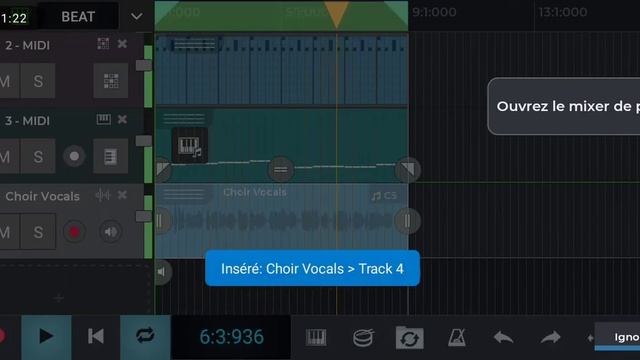Image resolution: width=640 pixels, height=360 pixels.
Task: Click the BEAT grid label
Action: 78,17
